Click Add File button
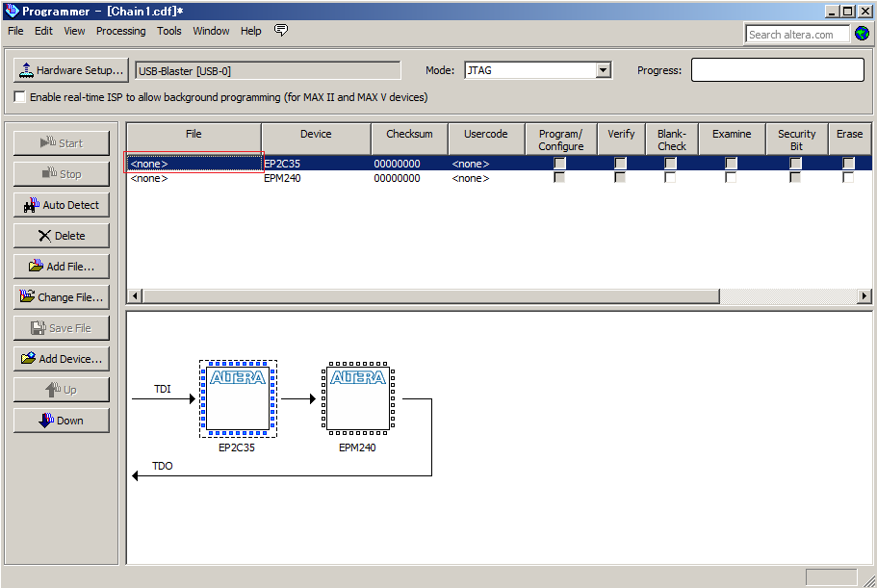 tap(62, 266)
